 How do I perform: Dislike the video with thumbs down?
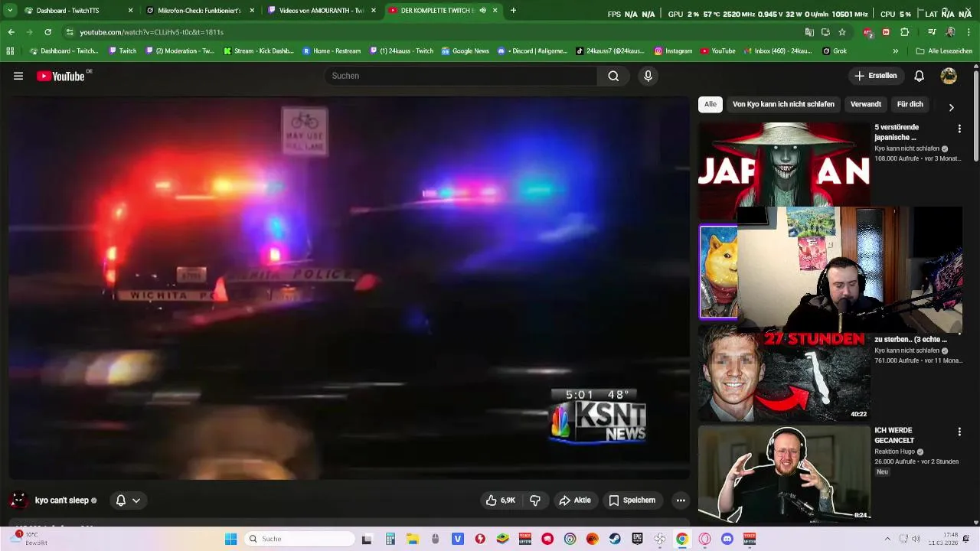point(535,500)
